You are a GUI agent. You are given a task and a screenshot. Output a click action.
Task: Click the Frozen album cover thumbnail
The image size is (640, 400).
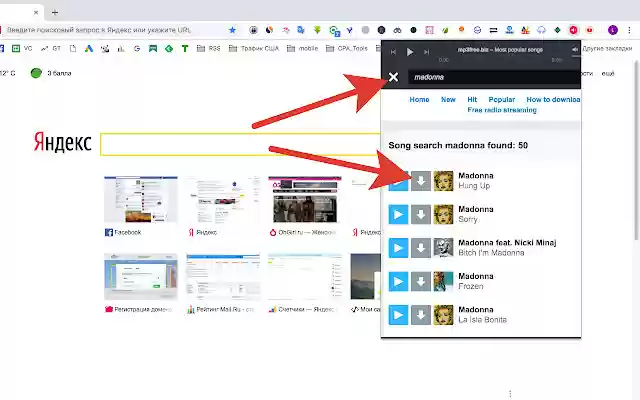(x=443, y=281)
